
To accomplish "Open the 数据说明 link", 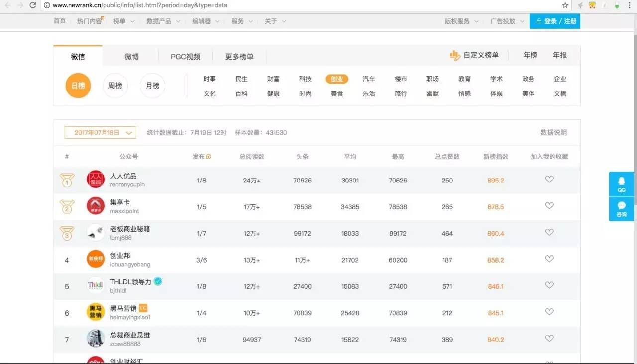I will tap(553, 133).
